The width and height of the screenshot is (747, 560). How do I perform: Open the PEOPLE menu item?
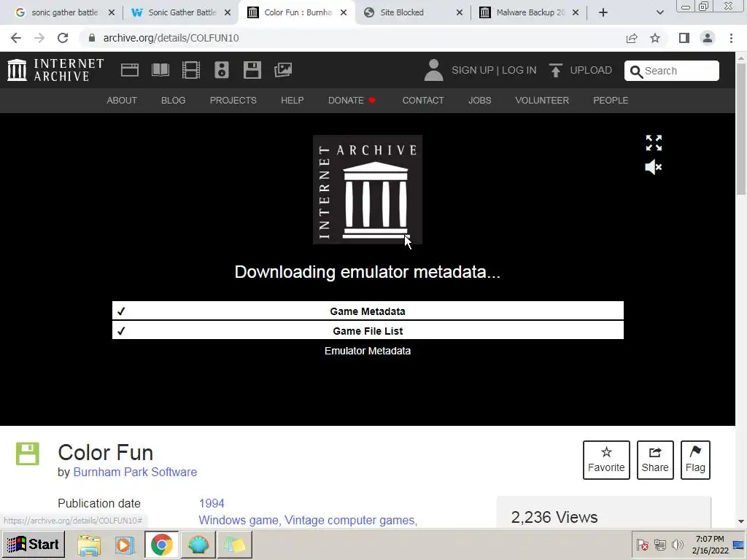point(611,101)
